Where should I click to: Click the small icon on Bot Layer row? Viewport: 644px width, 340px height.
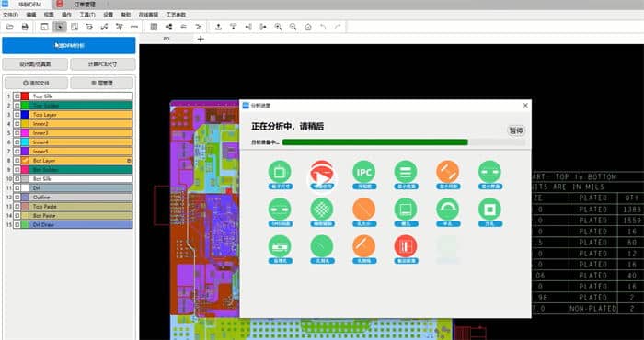coord(129,161)
